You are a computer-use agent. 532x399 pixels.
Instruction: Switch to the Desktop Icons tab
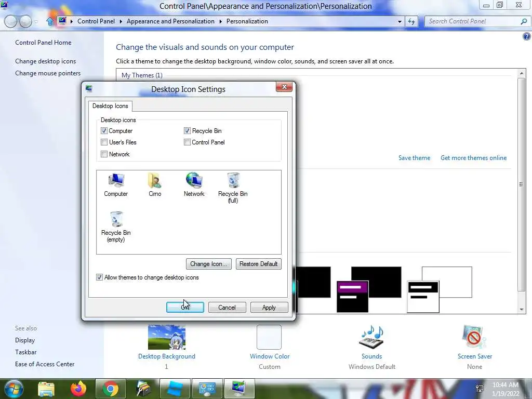click(x=110, y=106)
